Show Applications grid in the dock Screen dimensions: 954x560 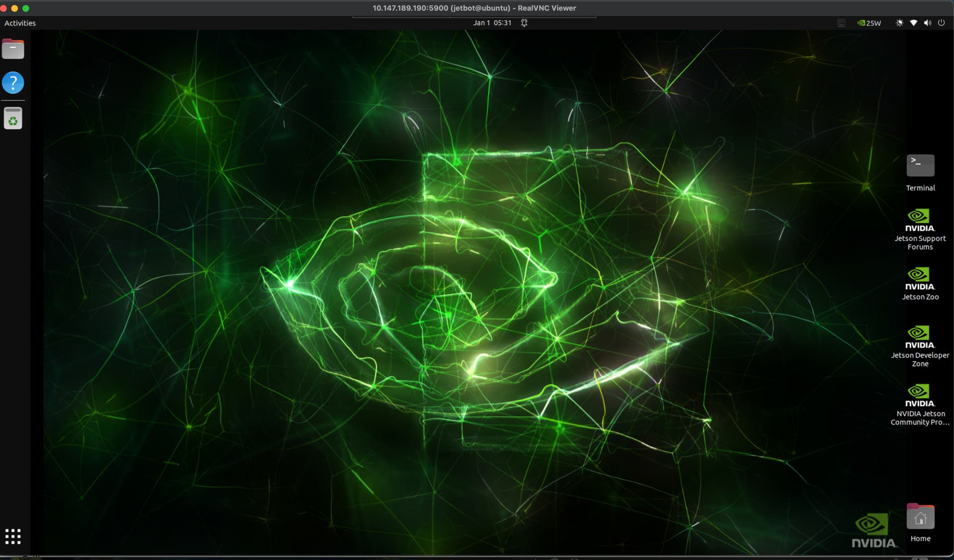click(x=13, y=536)
